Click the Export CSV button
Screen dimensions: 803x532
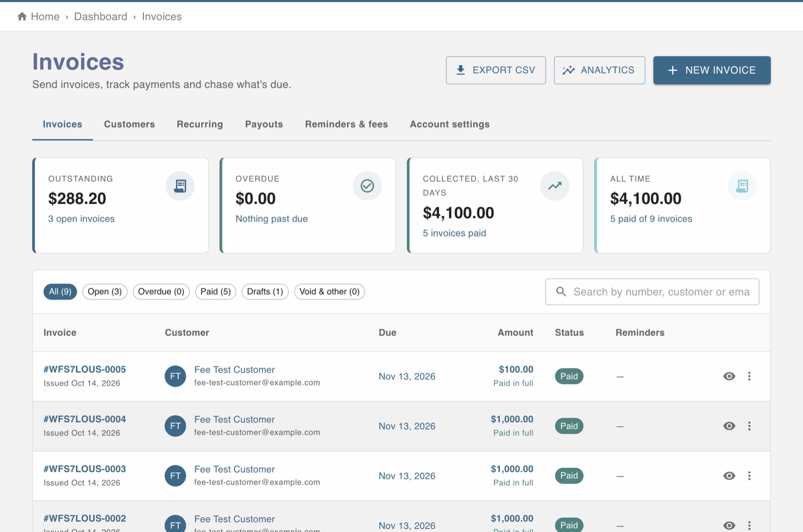point(496,70)
